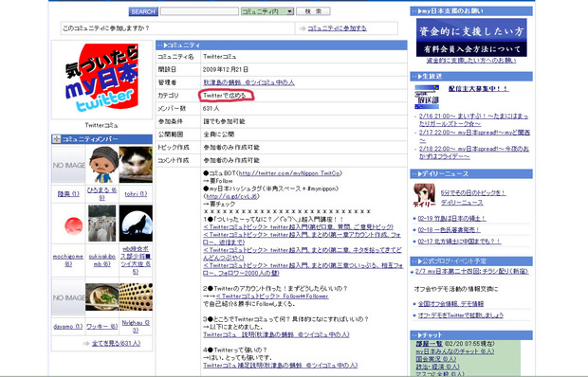Click the howling wolf moon avatar
This screenshot has height=377, width=588.
[x=136, y=224]
